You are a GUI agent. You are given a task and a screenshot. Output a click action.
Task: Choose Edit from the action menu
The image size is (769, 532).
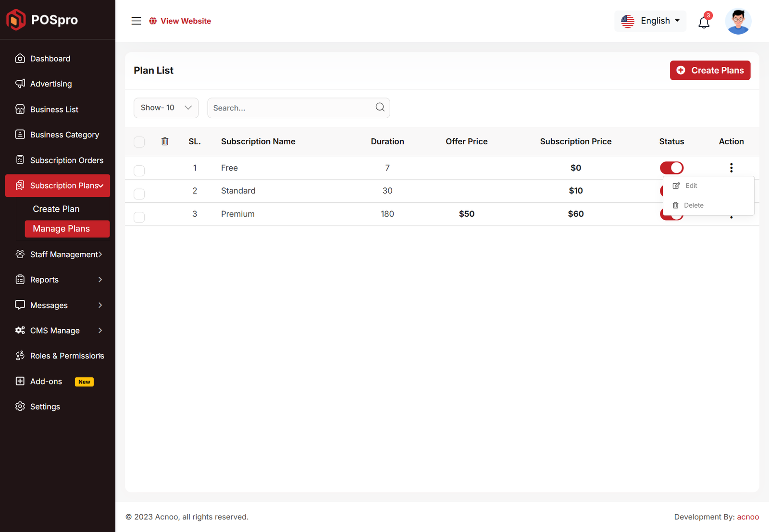(691, 186)
